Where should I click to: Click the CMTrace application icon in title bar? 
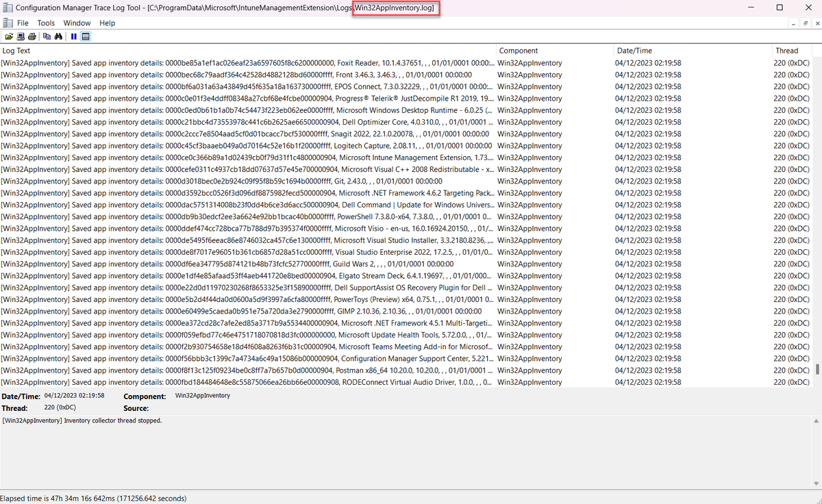coord(8,8)
